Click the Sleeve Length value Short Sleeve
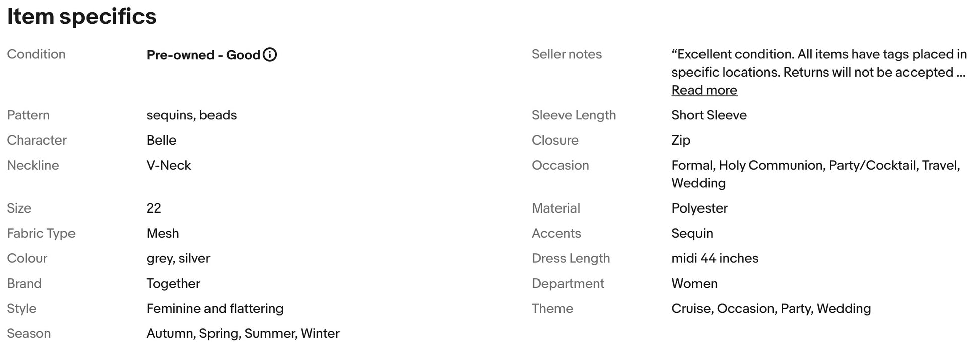This screenshot has width=980, height=350. tap(709, 115)
